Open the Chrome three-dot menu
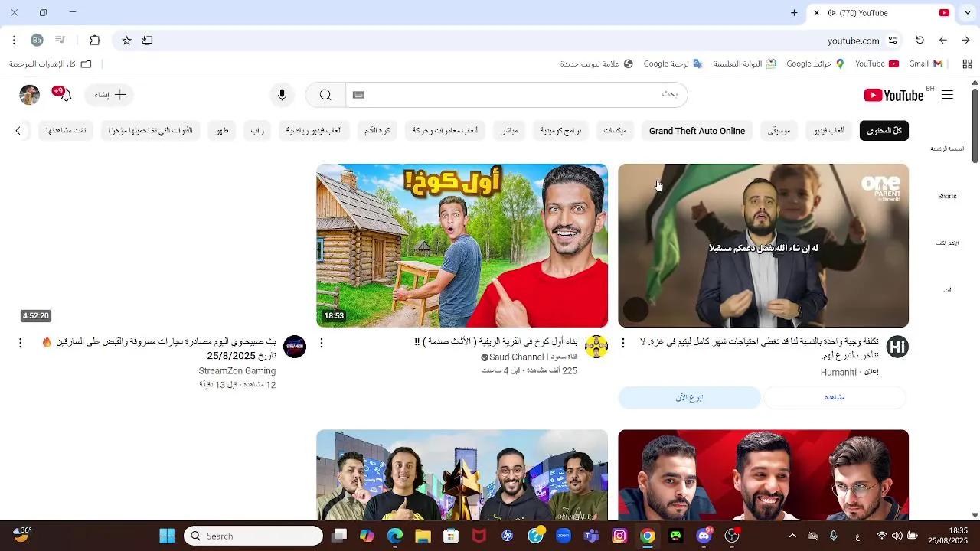980x551 pixels. (x=14, y=41)
